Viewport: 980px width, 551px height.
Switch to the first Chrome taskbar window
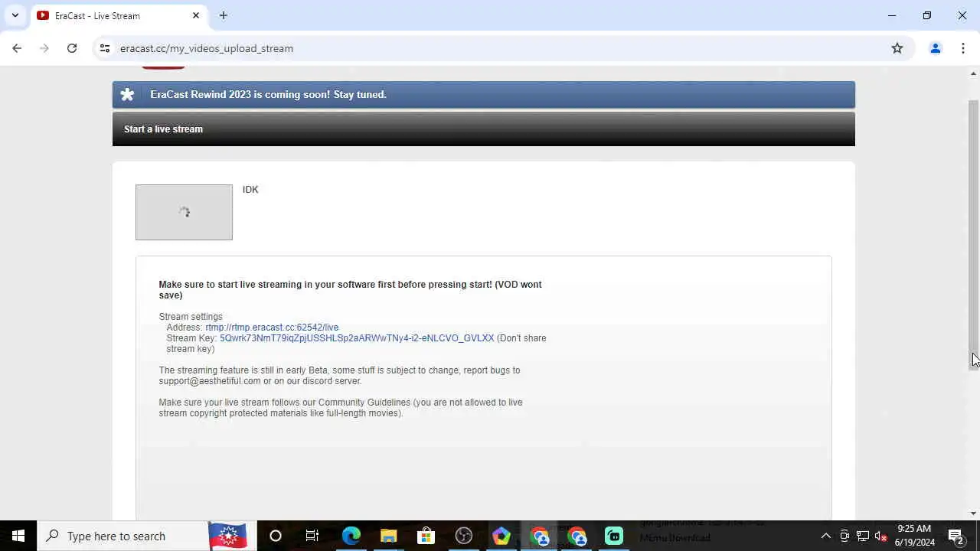click(x=540, y=536)
